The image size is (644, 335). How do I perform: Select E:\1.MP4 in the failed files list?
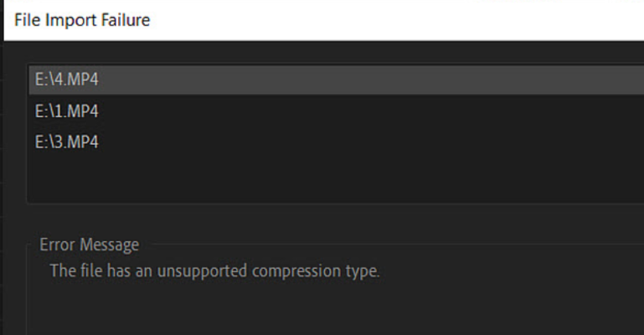point(67,111)
